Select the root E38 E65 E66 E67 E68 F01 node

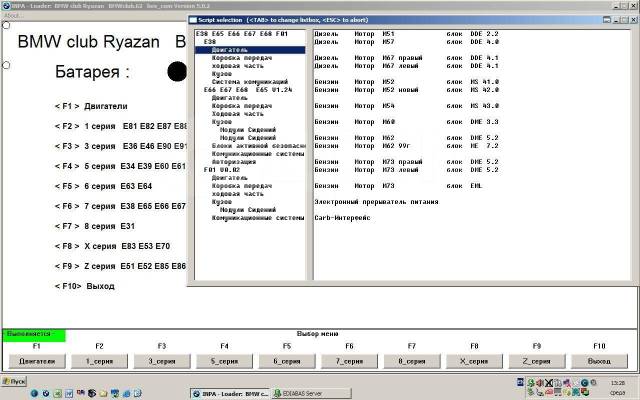[x=242, y=34]
